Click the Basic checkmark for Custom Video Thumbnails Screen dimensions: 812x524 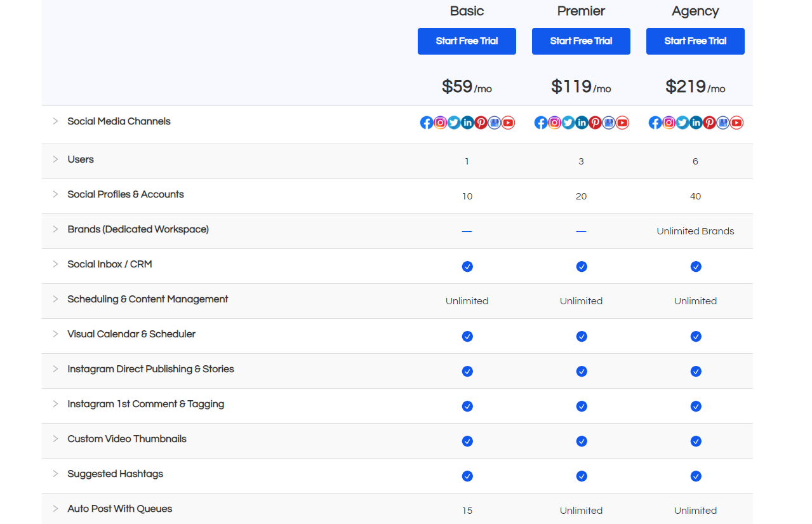pyautogui.click(x=467, y=441)
